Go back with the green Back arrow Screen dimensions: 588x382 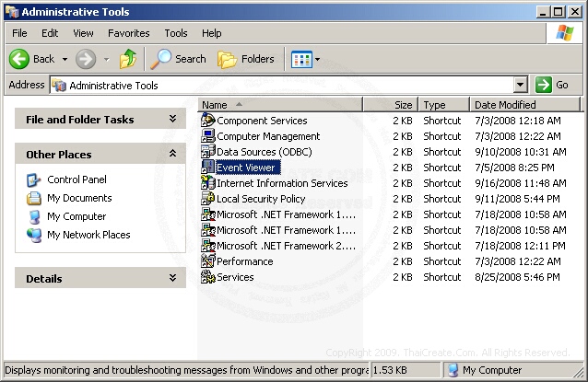[x=18, y=59]
